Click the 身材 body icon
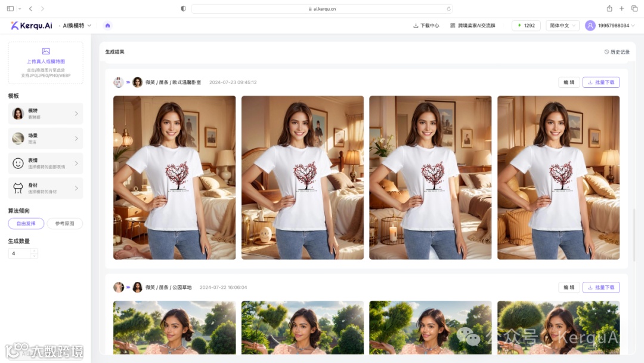Viewport: 644px width, 363px height. 18,188
